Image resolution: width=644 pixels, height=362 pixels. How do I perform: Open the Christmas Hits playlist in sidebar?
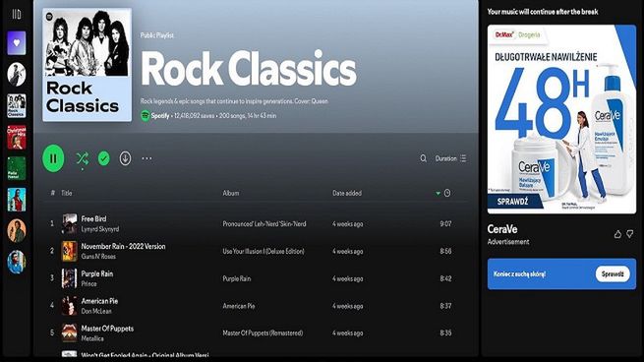(17, 137)
